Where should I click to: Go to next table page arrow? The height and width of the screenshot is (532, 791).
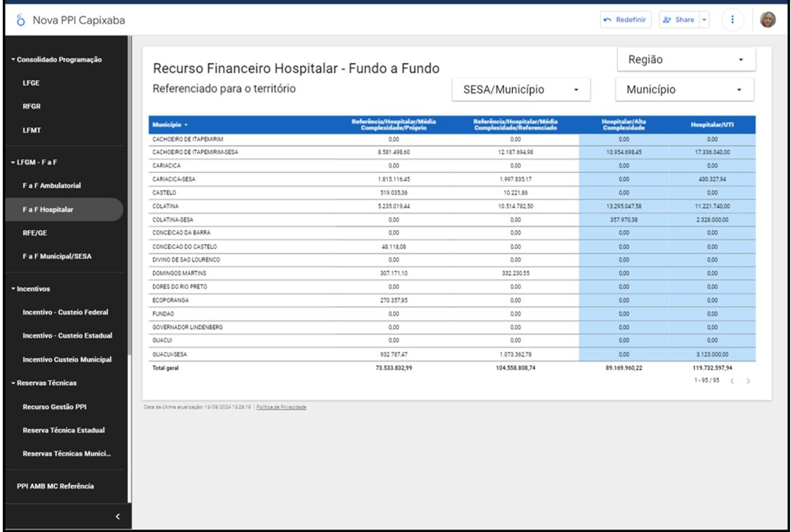click(x=748, y=381)
